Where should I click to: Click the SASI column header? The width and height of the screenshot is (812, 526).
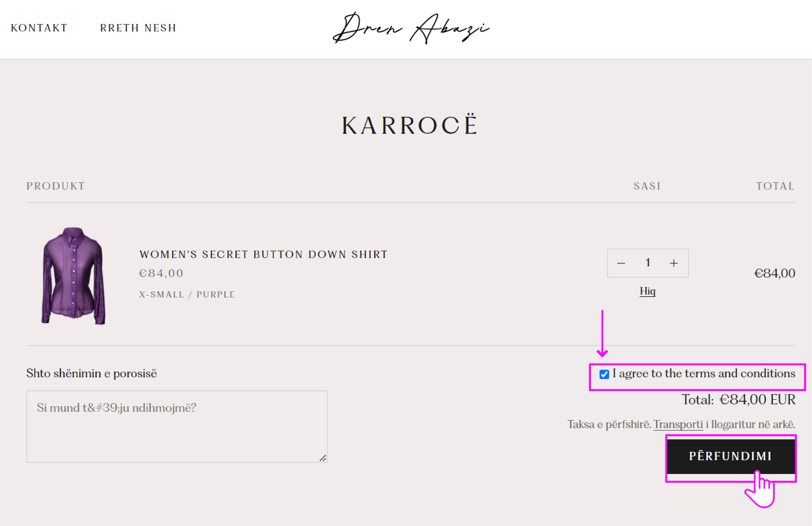(647, 186)
